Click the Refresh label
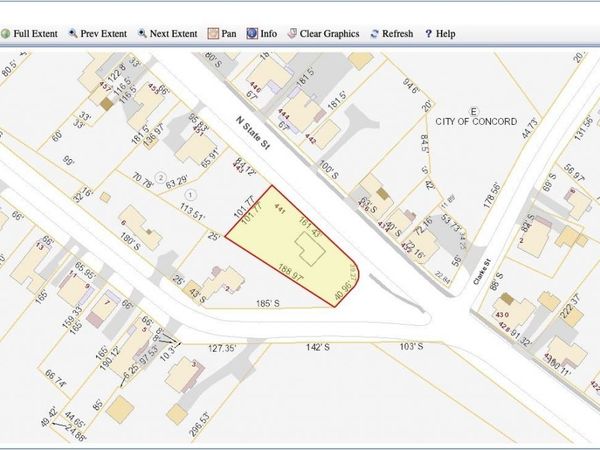 point(398,34)
